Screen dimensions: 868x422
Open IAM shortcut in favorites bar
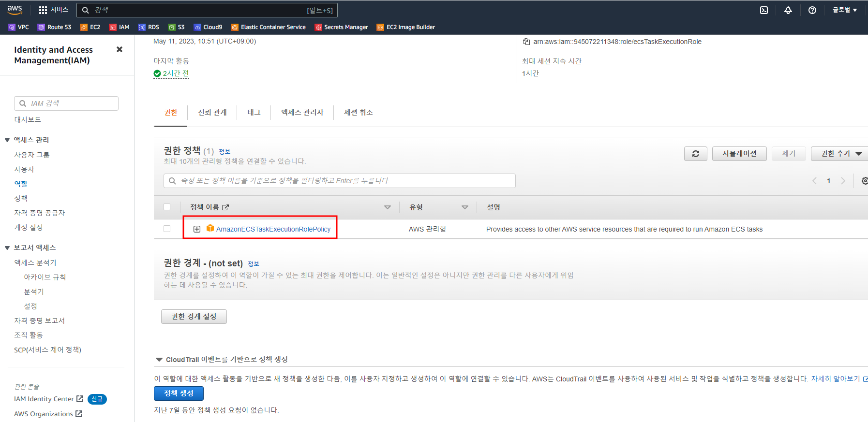[x=119, y=27]
